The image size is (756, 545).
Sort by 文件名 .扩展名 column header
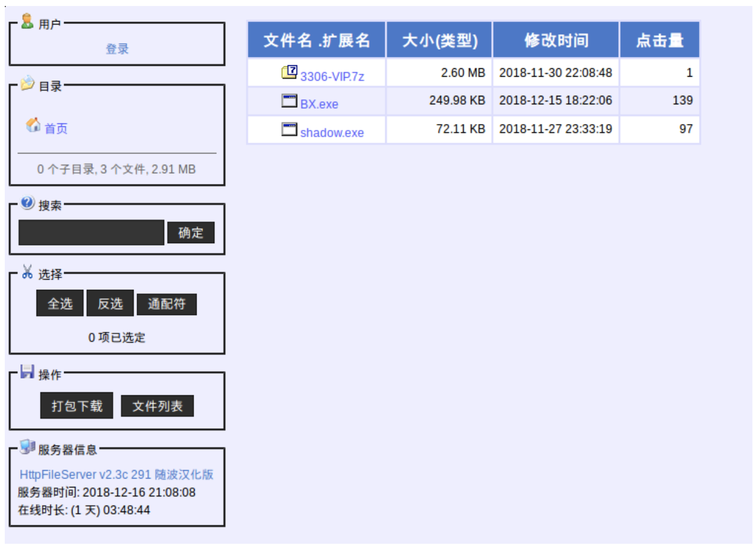(317, 40)
